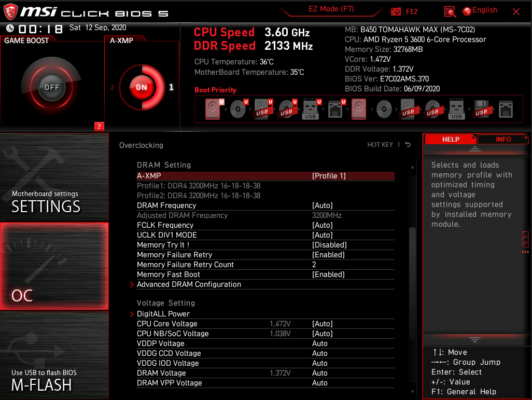Click the DRAM VPP Voltage Auto field
The height and width of the screenshot is (400, 532).
(319, 383)
